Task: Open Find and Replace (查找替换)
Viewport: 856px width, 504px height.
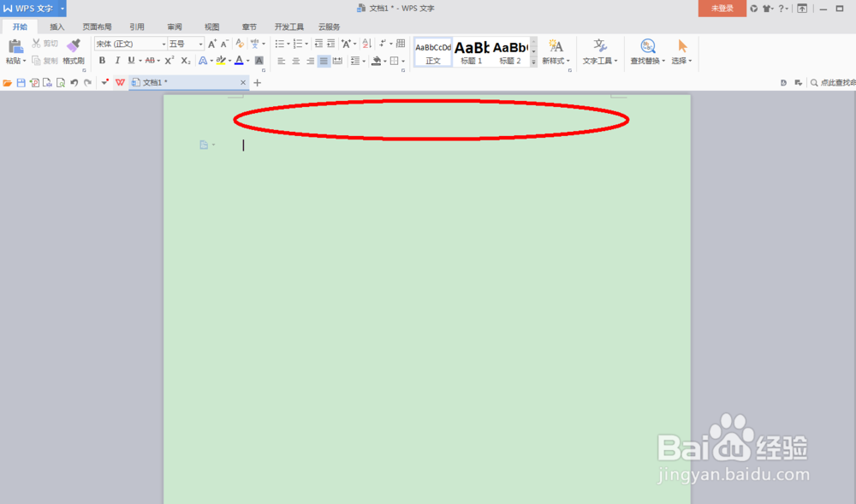Action: click(x=647, y=52)
